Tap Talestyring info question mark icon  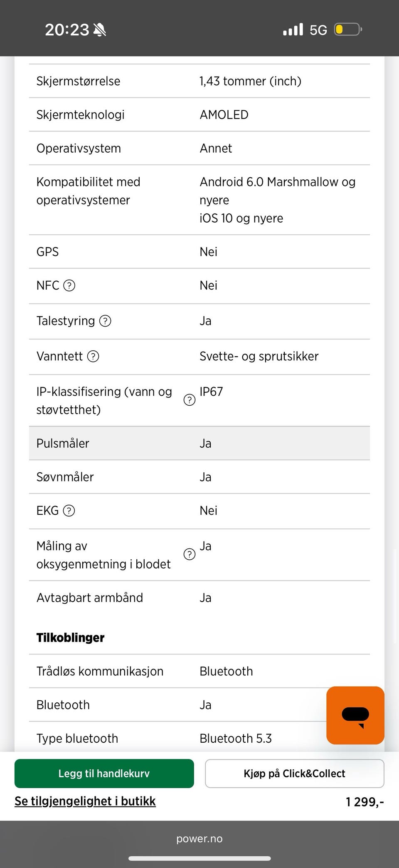[106, 321]
